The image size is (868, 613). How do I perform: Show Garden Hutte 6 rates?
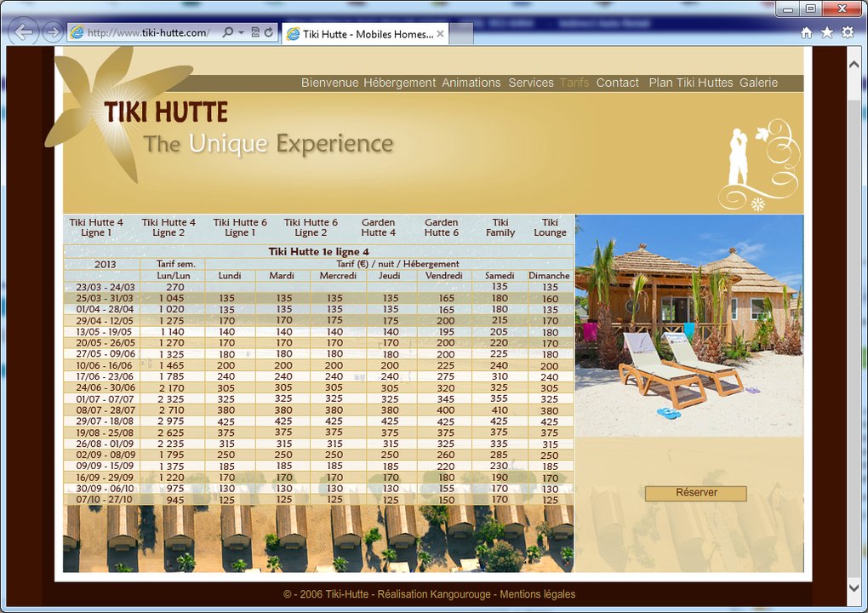click(441, 227)
